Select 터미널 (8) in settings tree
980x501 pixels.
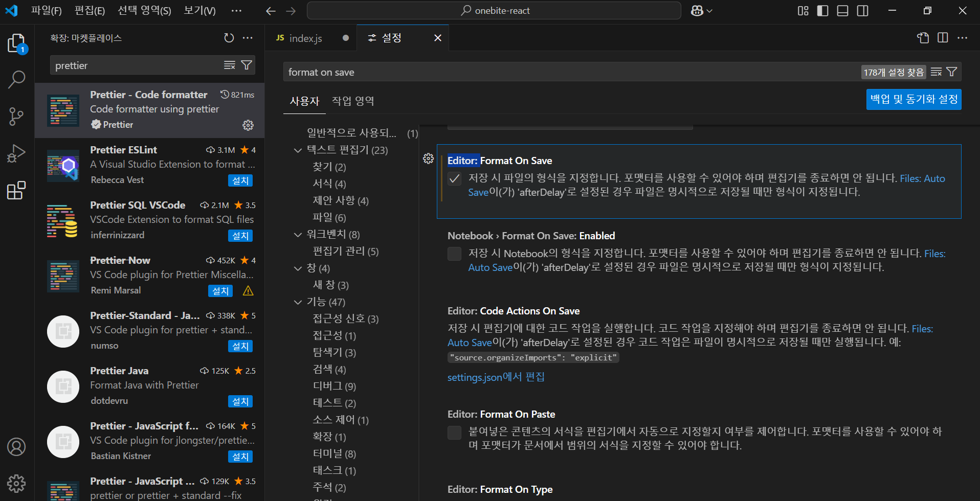(x=334, y=454)
